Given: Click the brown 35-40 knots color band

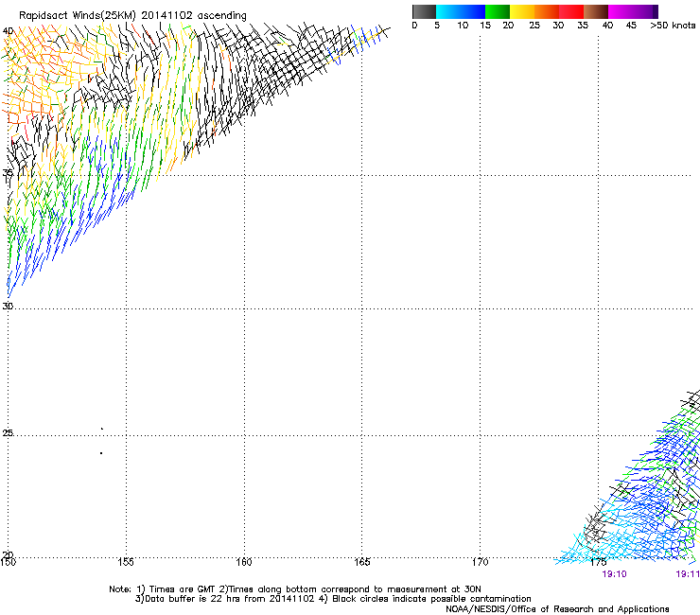Looking at the screenshot, I should click(596, 11).
